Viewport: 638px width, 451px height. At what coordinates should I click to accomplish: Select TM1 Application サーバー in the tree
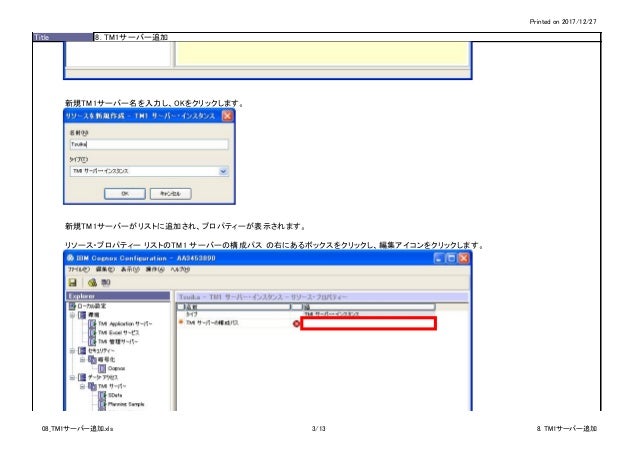coord(125,324)
